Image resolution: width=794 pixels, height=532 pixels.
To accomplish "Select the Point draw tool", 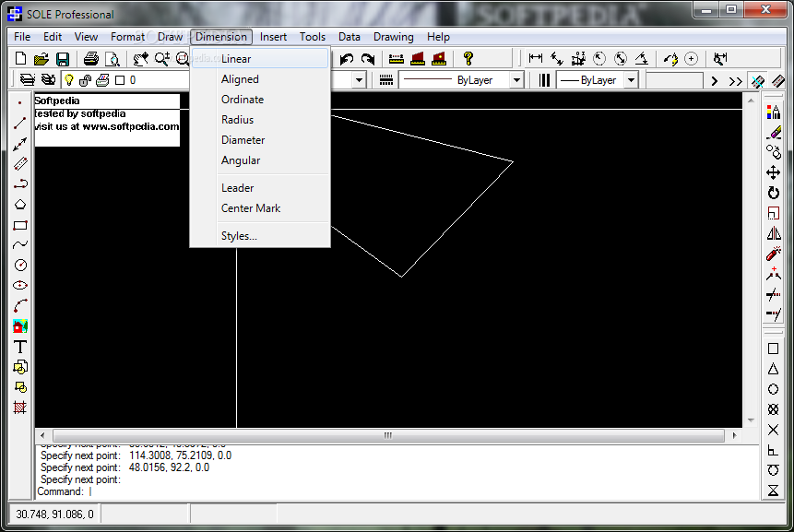I will pyautogui.click(x=19, y=102).
